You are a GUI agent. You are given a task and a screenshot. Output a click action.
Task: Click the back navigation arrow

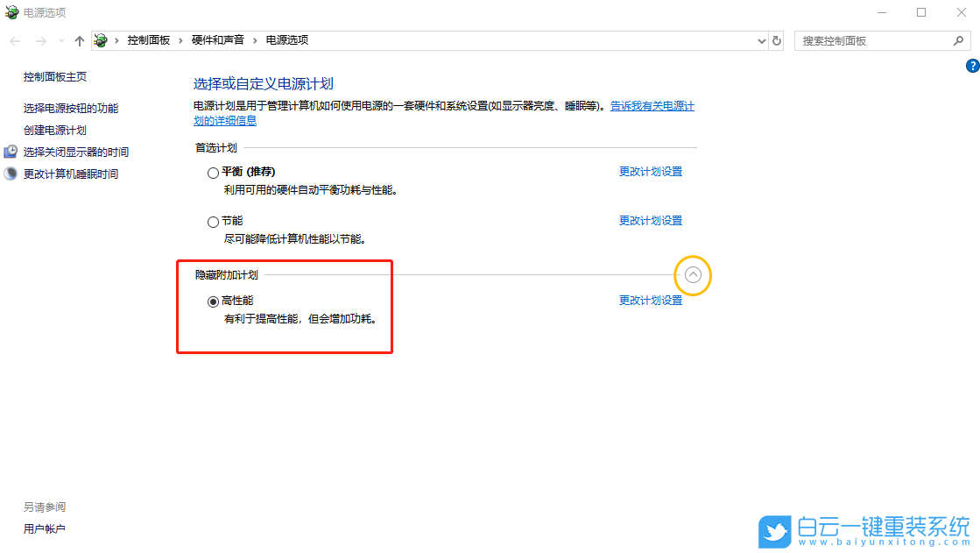pos(14,39)
